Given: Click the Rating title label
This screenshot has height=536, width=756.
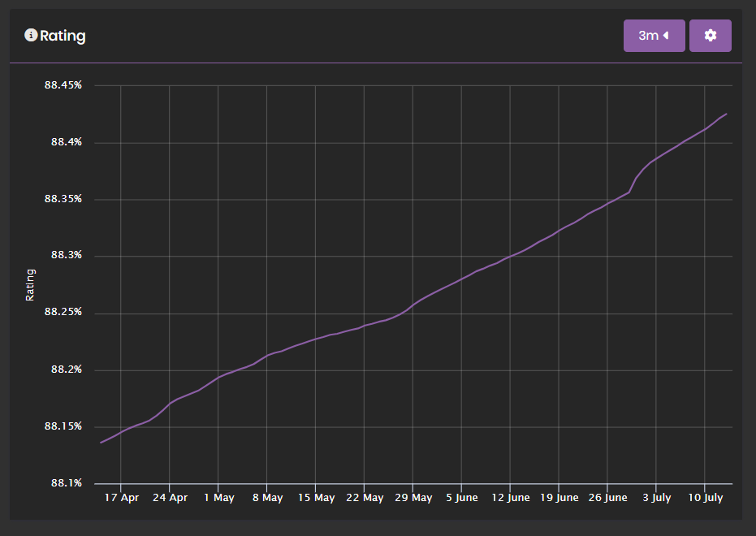Looking at the screenshot, I should pyautogui.click(x=65, y=36).
